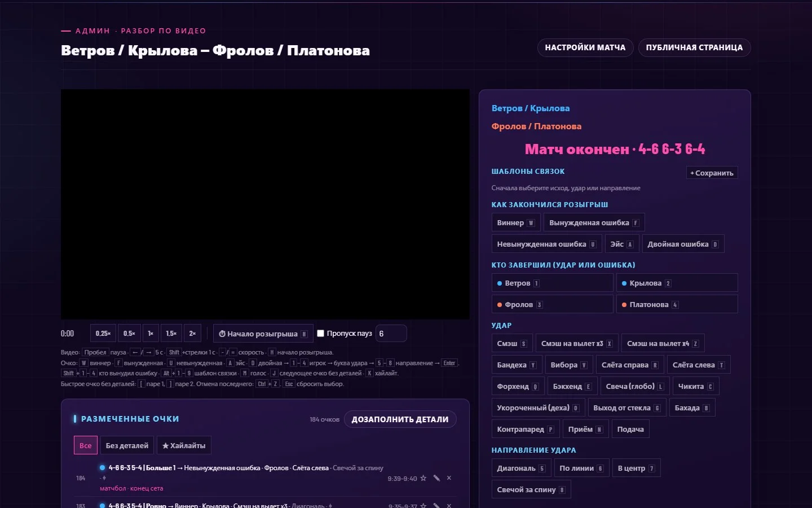Select player Крылова
Viewport: 812px width, 508px height.
pos(677,283)
